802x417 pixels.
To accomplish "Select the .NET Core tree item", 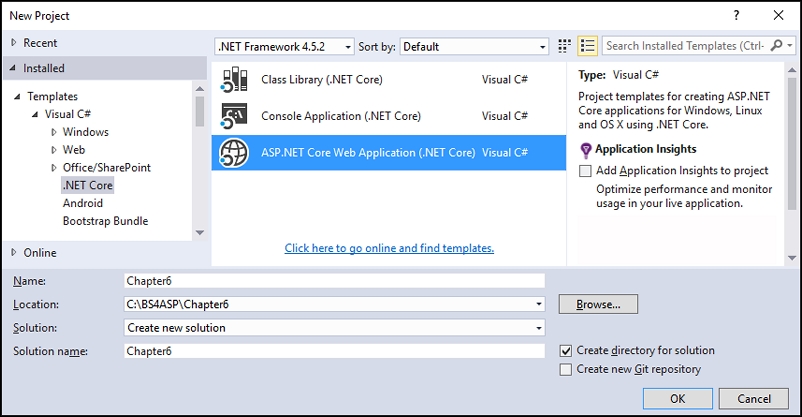I will point(87,185).
